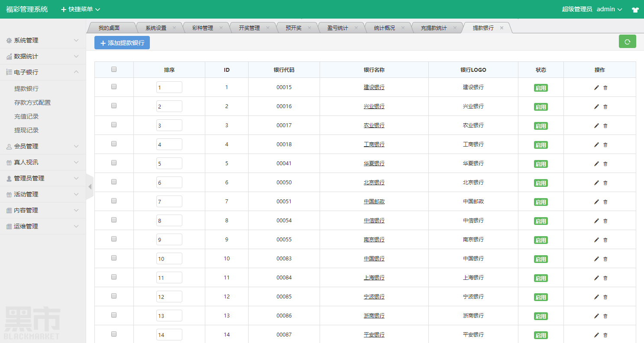This screenshot has height=343, width=644.
Task: Collapse sidebar with the left arrow handle
Action: coord(90,187)
